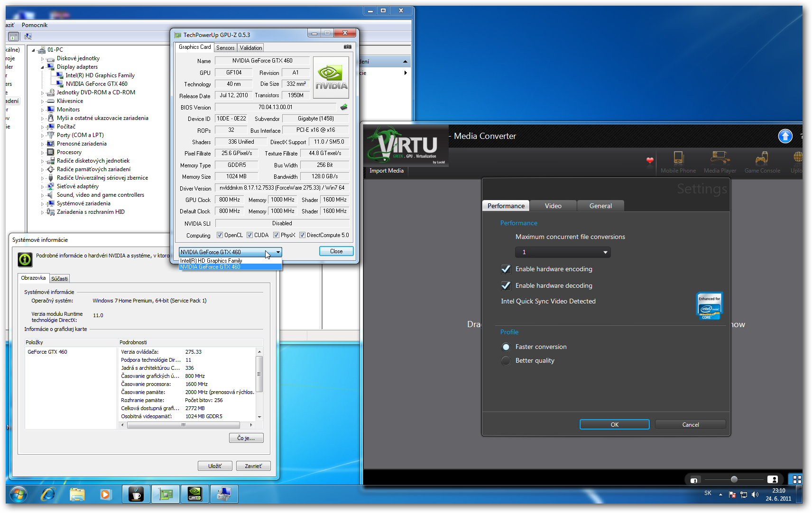Expand the Diskové jednotky node
This screenshot has height=513, width=812.
[42, 59]
